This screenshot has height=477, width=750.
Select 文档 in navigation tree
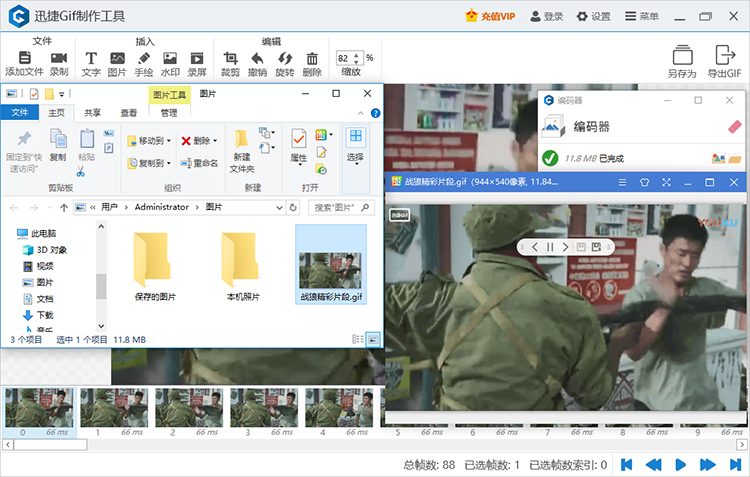[38, 299]
